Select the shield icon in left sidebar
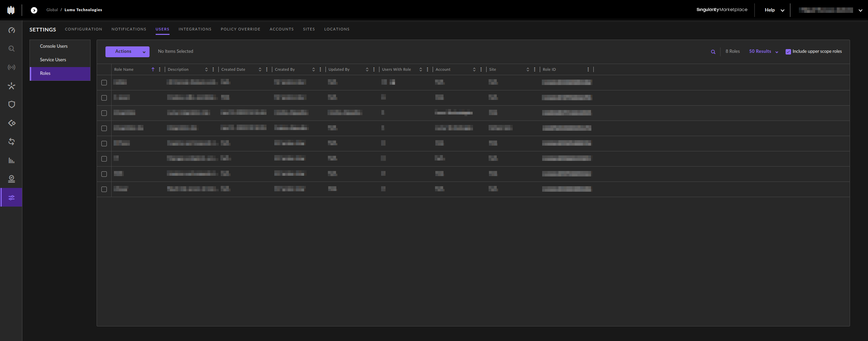The image size is (868, 341). (x=12, y=104)
